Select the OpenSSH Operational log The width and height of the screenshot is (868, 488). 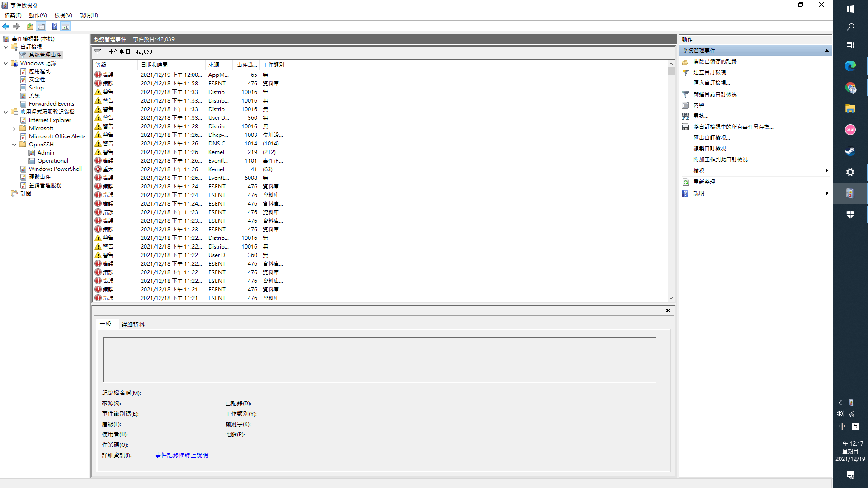click(52, 161)
